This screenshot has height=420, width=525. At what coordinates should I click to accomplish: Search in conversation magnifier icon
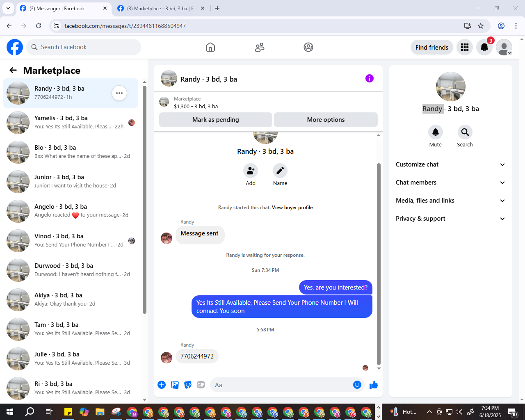tap(465, 132)
